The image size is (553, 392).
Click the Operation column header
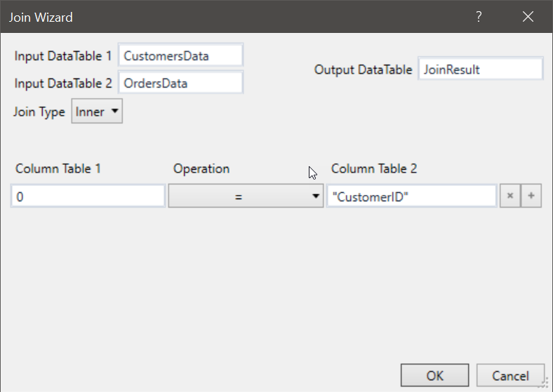pyautogui.click(x=201, y=169)
